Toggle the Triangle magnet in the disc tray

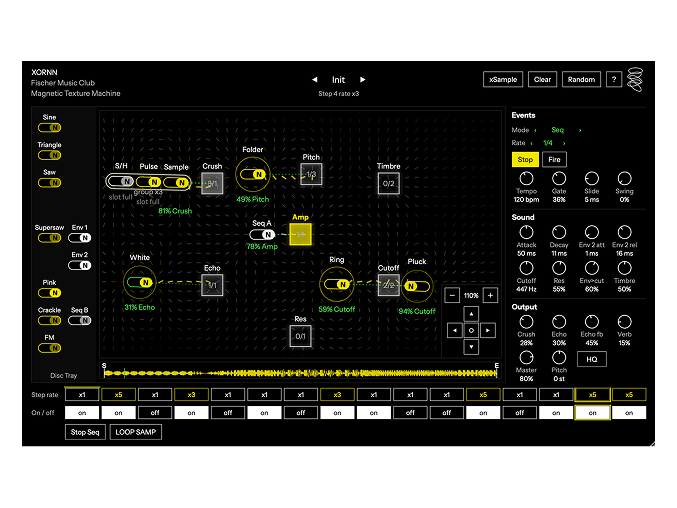(x=49, y=155)
